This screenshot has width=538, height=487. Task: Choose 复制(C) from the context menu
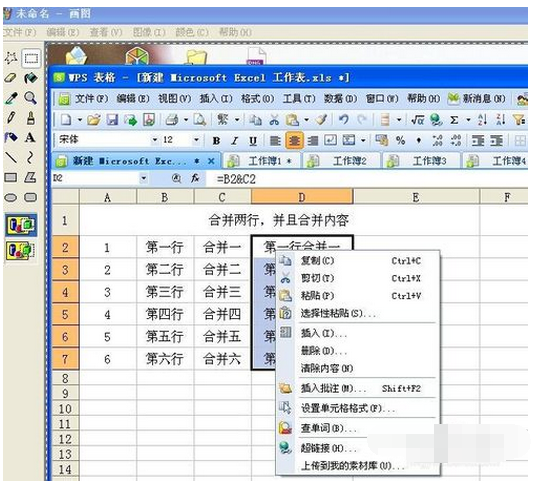click(x=358, y=261)
